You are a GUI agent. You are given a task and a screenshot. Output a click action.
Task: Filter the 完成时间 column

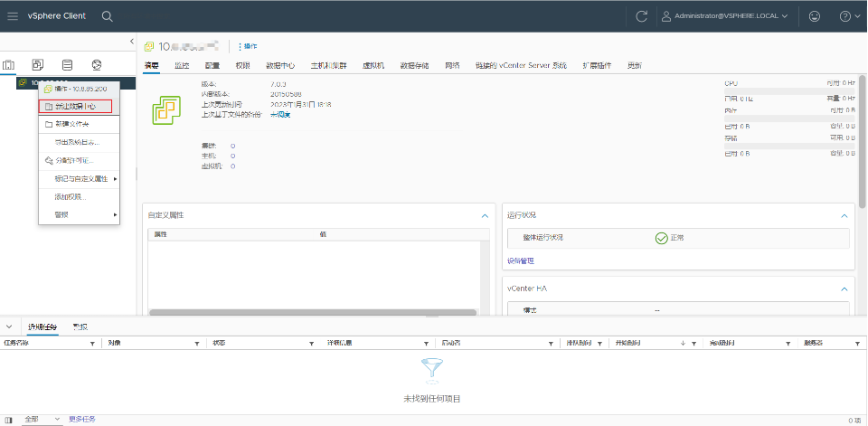(788, 344)
